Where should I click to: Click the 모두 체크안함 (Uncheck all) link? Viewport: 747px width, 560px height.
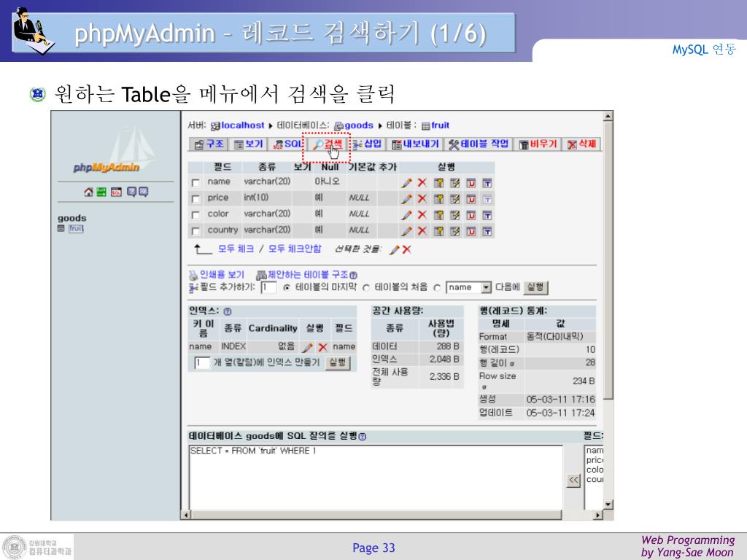click(295, 249)
